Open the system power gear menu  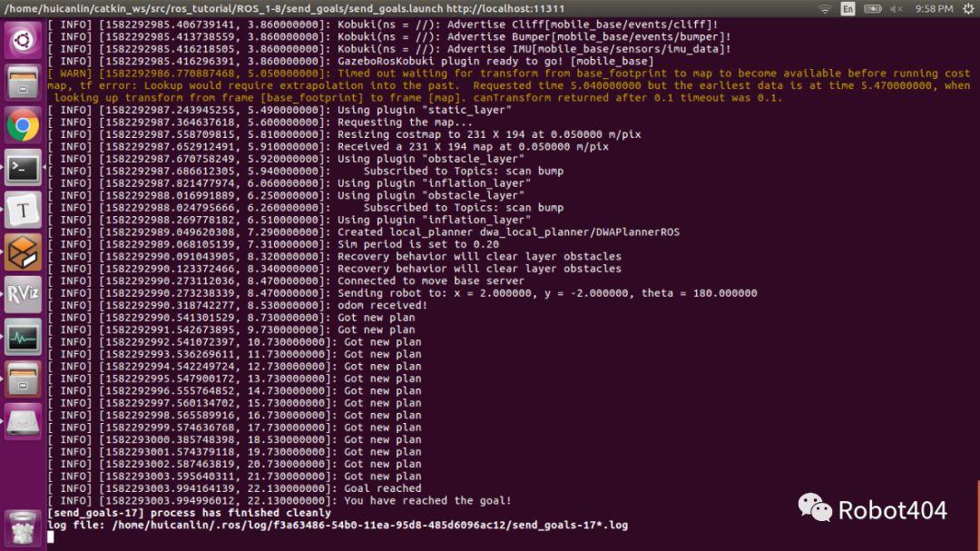click(968, 9)
